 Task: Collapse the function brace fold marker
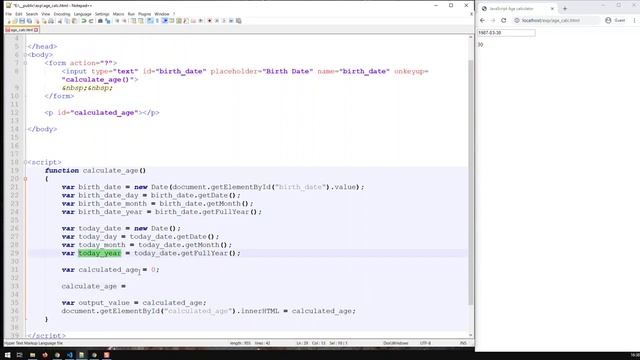coord(25,179)
